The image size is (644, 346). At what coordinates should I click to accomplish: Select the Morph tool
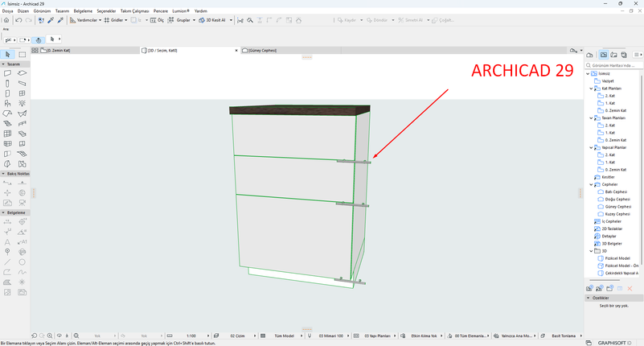tap(7, 164)
